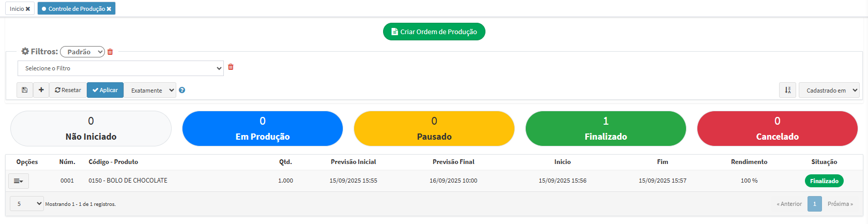This screenshot has height=224, width=868.
Task: Close the Controle de Produção tab
Action: (x=109, y=9)
